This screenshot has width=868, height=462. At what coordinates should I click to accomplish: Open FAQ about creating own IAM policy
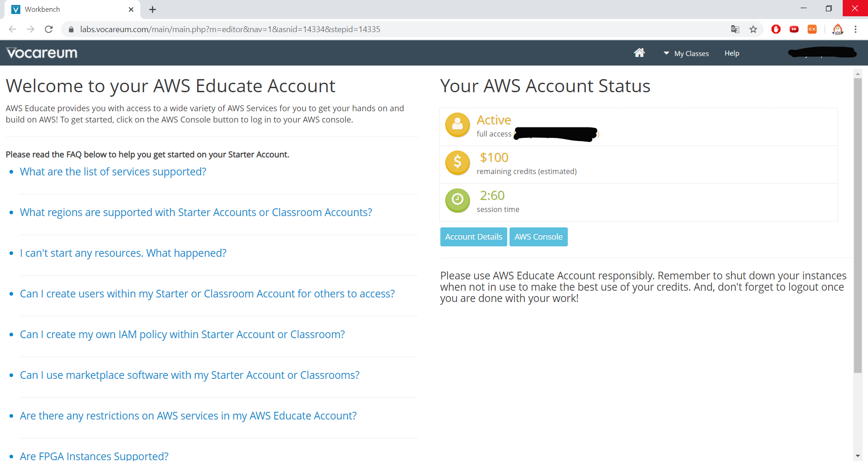(x=182, y=335)
